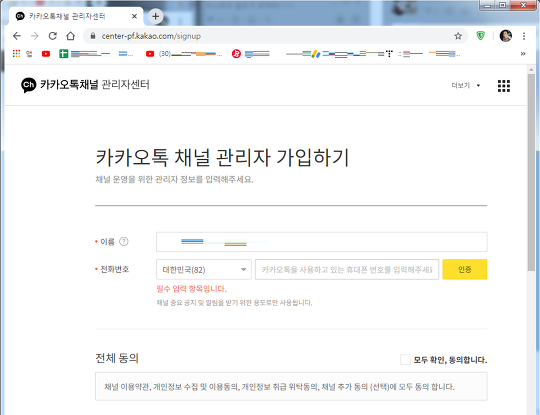This screenshot has height=415, width=540.
Task: Minimize the browser window
Action: pos(487,5)
